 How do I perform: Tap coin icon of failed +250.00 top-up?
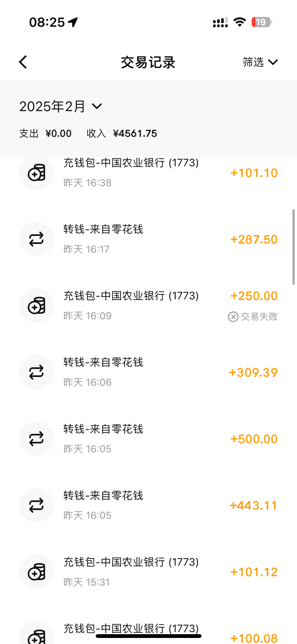tap(37, 306)
